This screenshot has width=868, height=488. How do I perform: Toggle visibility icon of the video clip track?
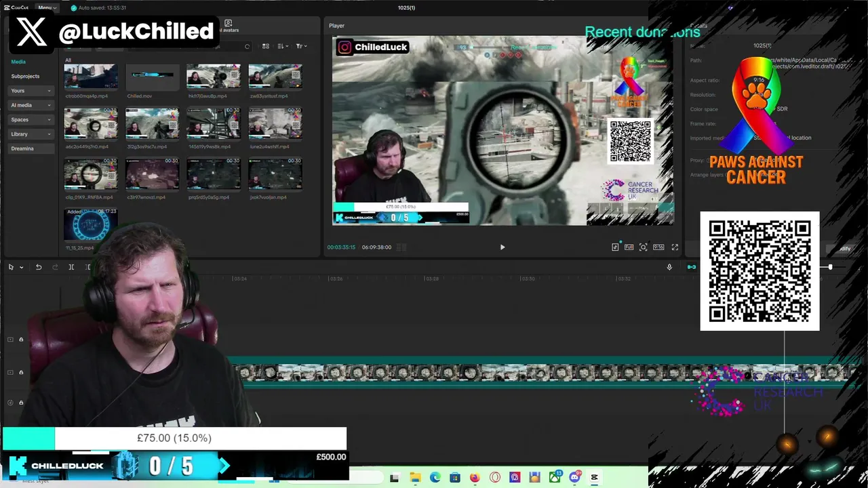(x=10, y=372)
